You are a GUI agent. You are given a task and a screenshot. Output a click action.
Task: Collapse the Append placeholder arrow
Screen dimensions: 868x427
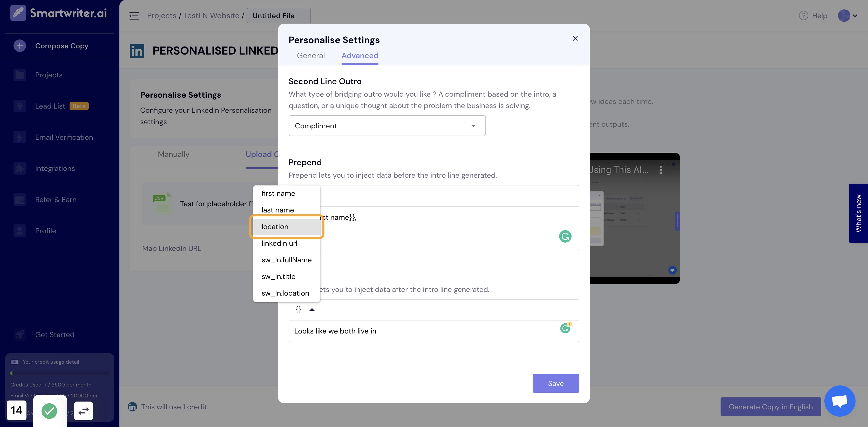click(x=312, y=309)
